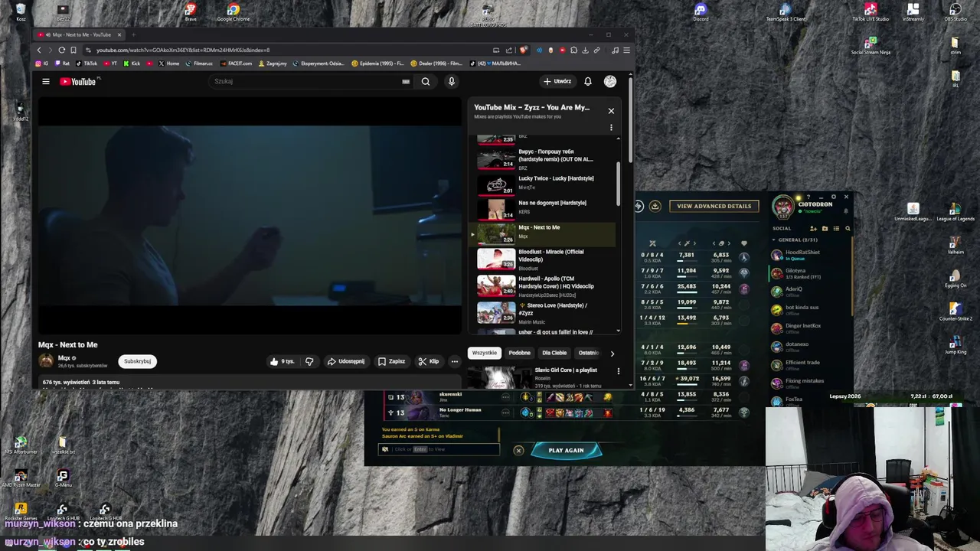Screen dimensions: 980x551
Task: Close the post-game screen with the X next to Play Again
Action: (518, 450)
